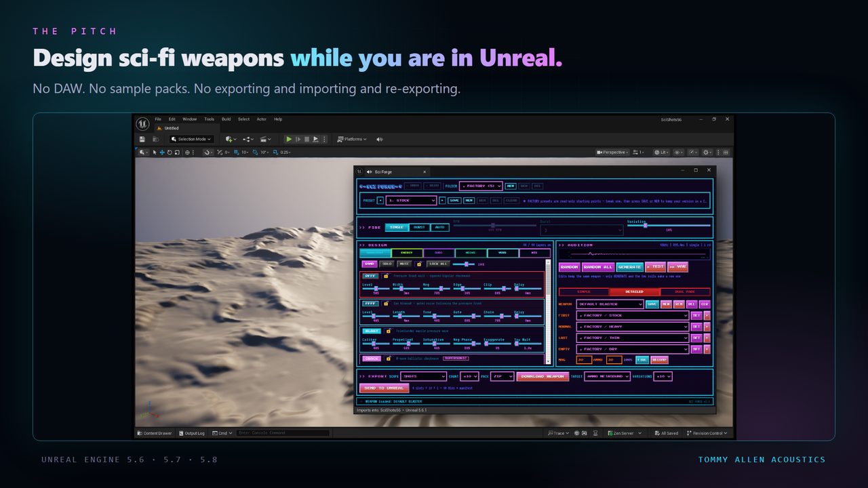Click the next-preset arrow beside the preset dropdown
This screenshot has width=868, height=488.
tap(442, 201)
